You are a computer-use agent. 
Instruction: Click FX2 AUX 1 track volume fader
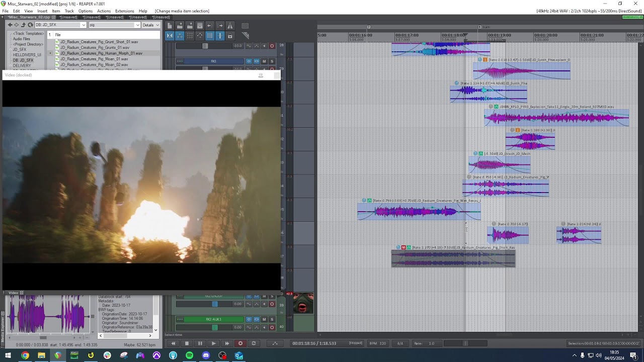(x=215, y=327)
